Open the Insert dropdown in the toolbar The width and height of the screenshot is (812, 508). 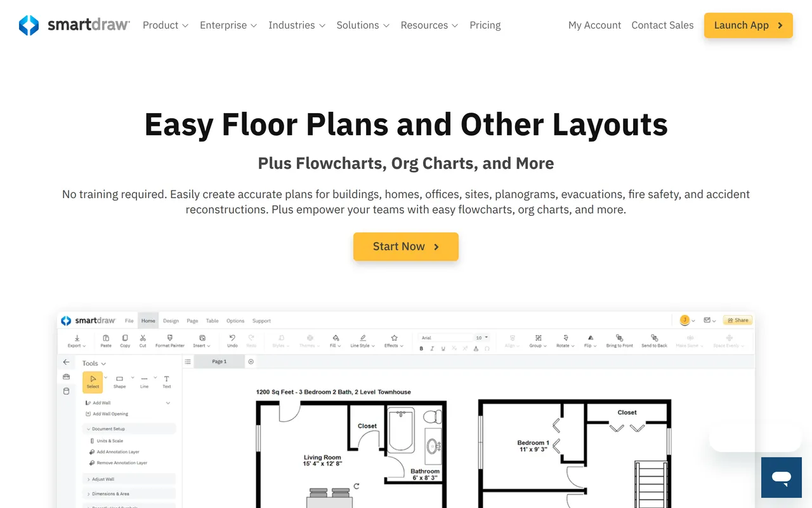[202, 341]
